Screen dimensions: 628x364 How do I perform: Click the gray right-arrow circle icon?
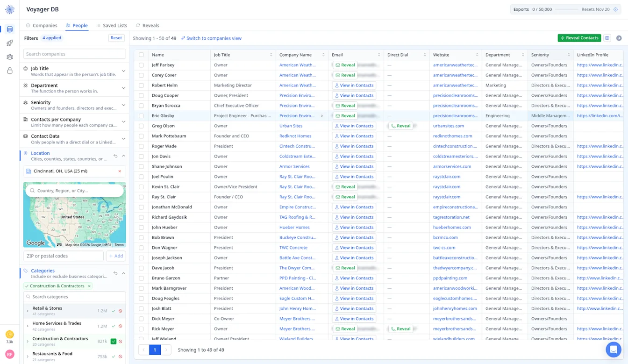[x=619, y=38]
